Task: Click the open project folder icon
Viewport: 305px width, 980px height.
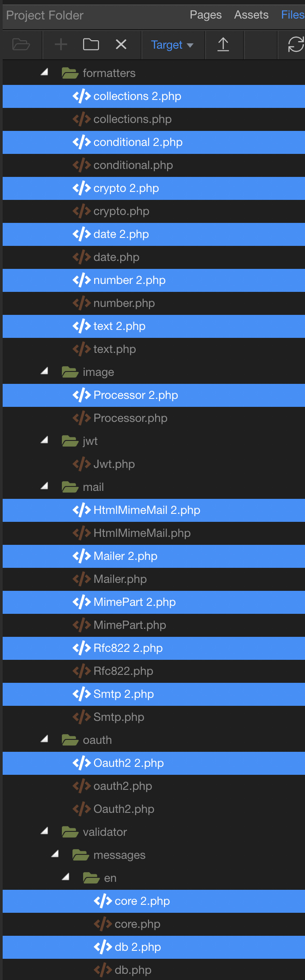Action: [21, 44]
